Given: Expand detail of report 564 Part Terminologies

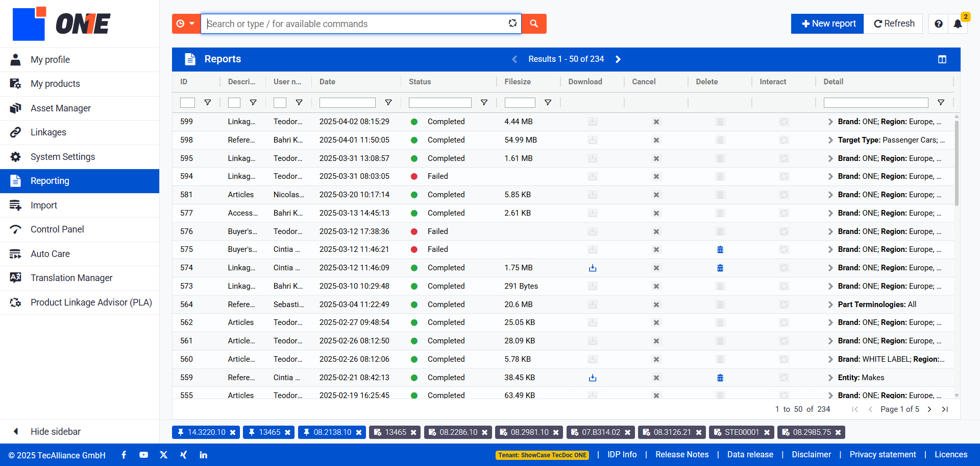Looking at the screenshot, I should click(x=830, y=305).
